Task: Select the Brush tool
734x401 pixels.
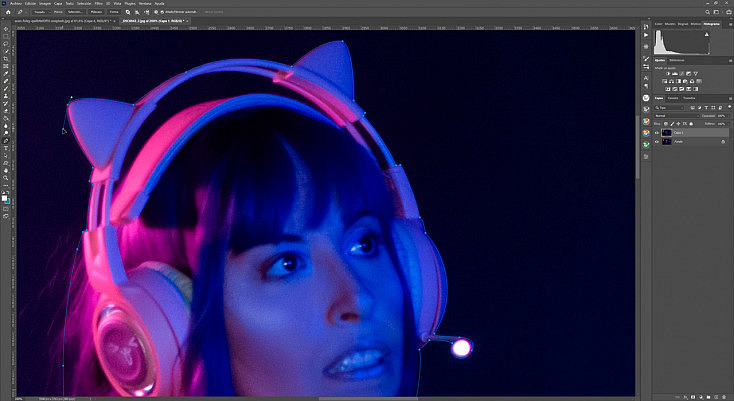Action: [x=6, y=88]
